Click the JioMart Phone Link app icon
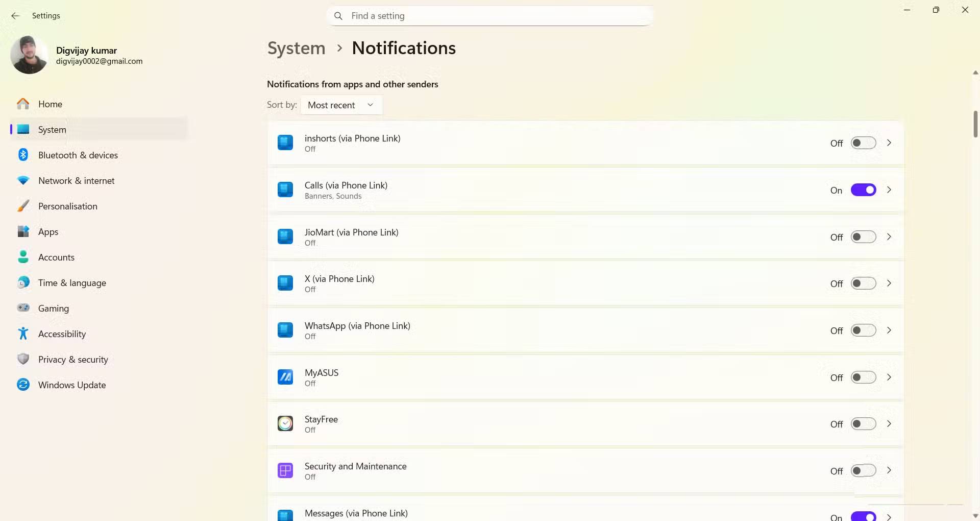The height and width of the screenshot is (521, 980). (x=285, y=236)
